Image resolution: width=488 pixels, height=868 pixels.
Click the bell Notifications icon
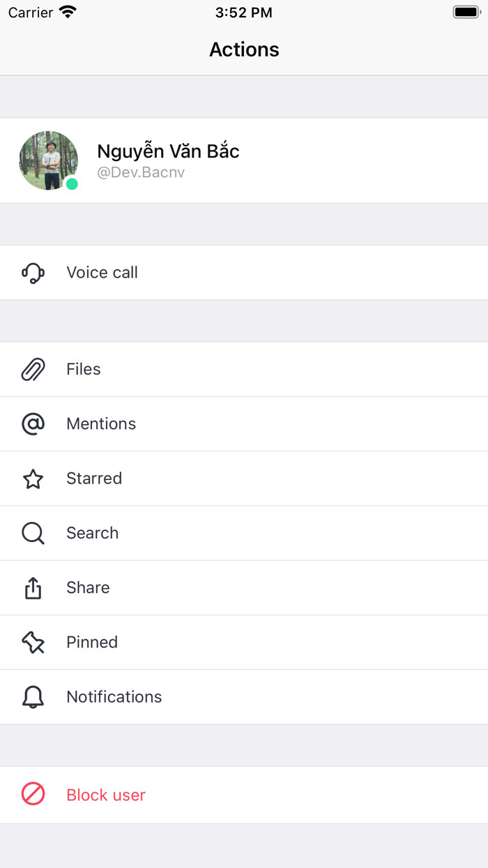pos(33,697)
